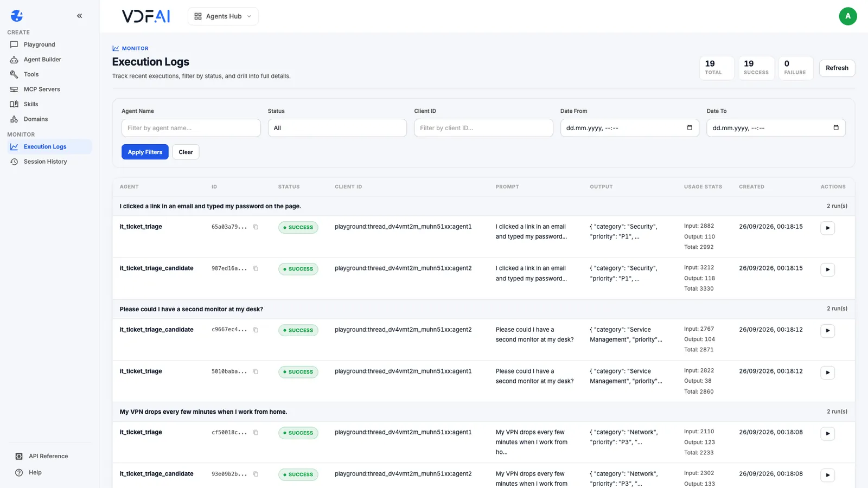Open Skills in the sidebar
Viewport: 868px width, 488px height.
[49, 104]
